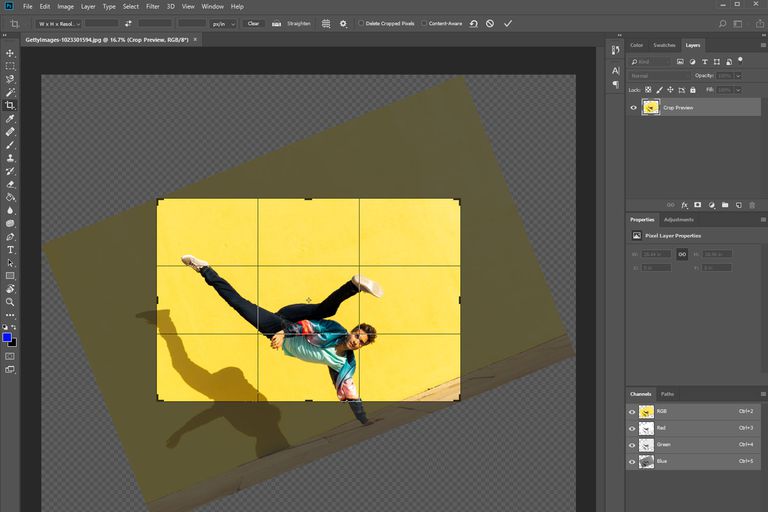This screenshot has height=512, width=768.
Task: Select the Blur tool
Action: coord(10,210)
